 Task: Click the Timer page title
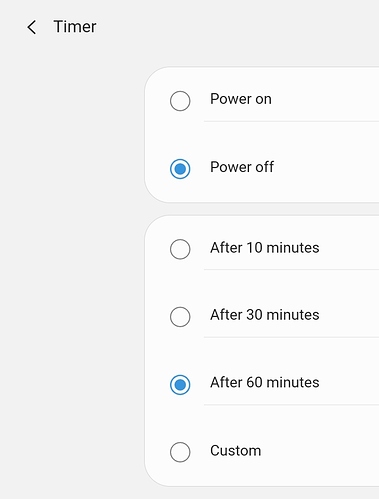click(x=75, y=27)
